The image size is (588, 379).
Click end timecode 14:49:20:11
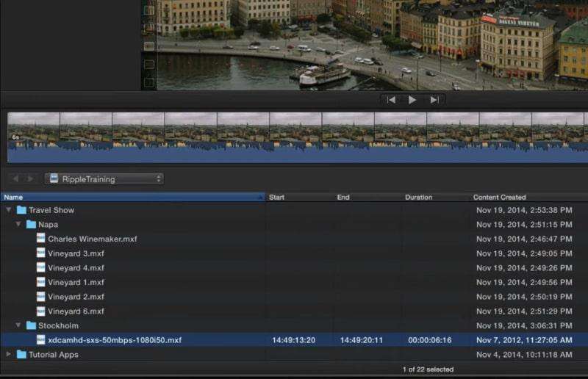(x=362, y=340)
